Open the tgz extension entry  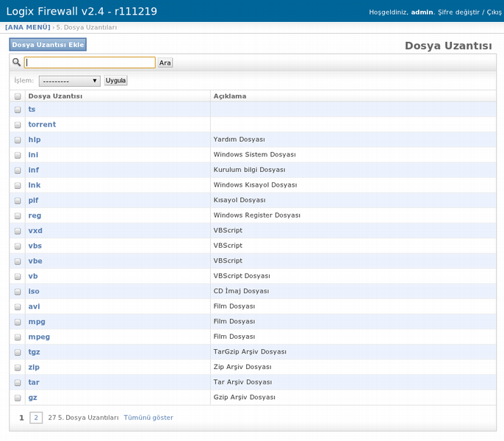point(34,352)
